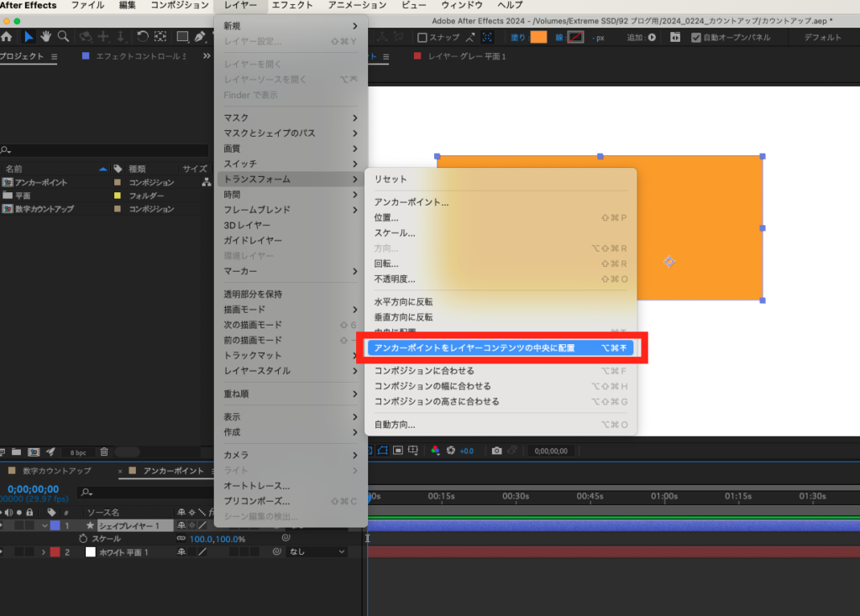The height and width of the screenshot is (616, 860).
Task: Click the 8 bpc color depth button
Action: (x=77, y=452)
